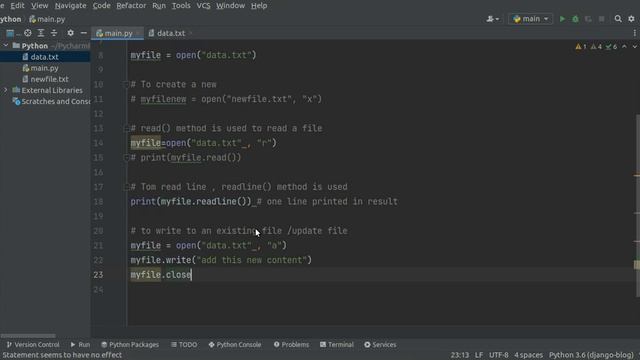640x360 pixels.
Task: Toggle code folding at line 13 comment
Action: [x=126, y=129]
